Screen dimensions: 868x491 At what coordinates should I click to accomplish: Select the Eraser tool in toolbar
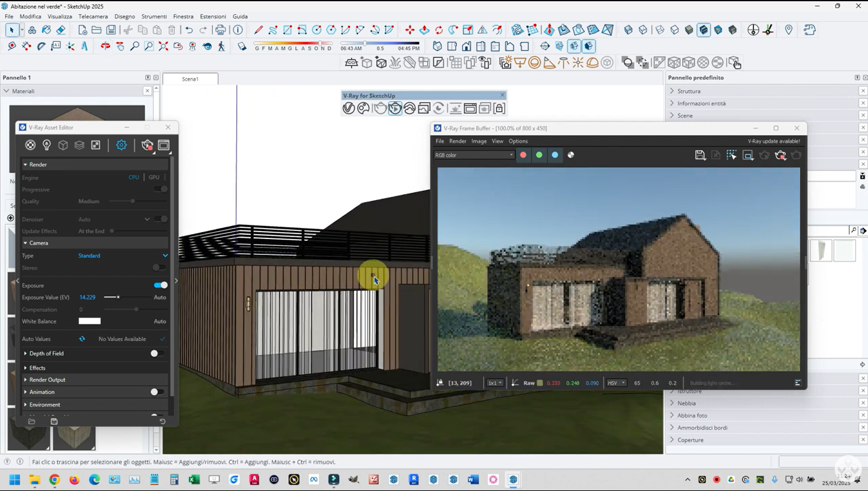[61, 30]
